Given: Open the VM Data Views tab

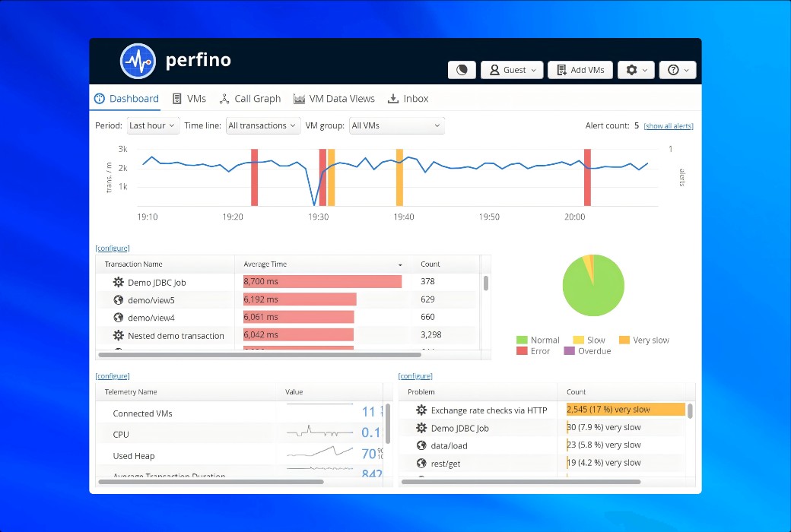Looking at the screenshot, I should 334,98.
